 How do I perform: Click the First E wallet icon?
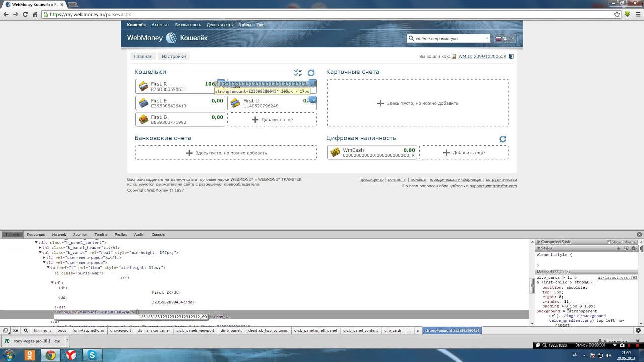[x=143, y=103]
